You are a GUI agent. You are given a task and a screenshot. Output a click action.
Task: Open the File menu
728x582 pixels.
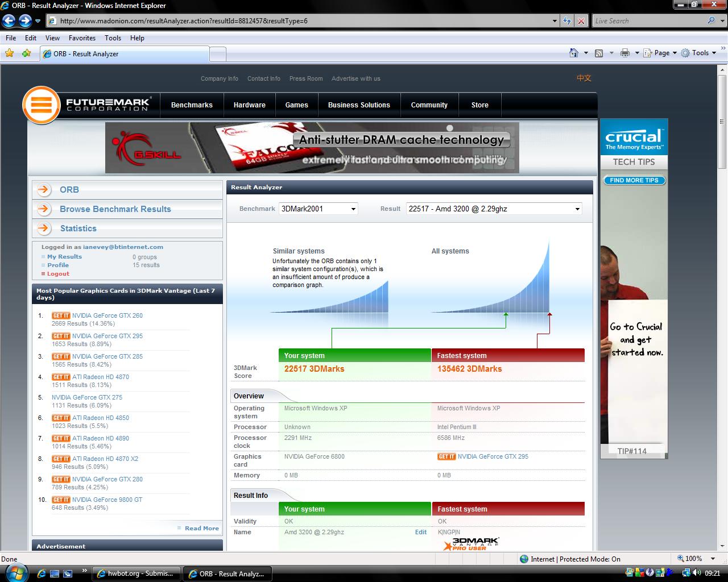11,38
